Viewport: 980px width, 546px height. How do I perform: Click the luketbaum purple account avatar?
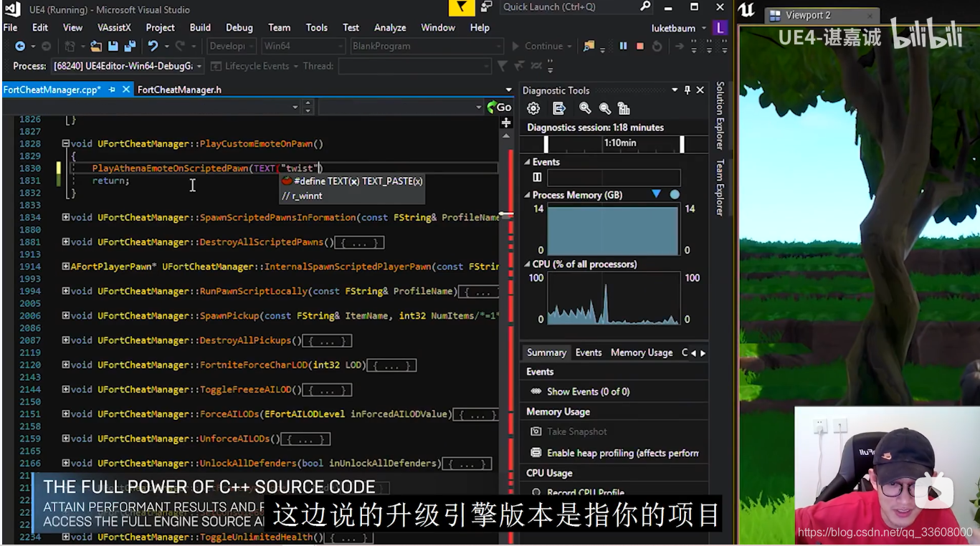(721, 28)
